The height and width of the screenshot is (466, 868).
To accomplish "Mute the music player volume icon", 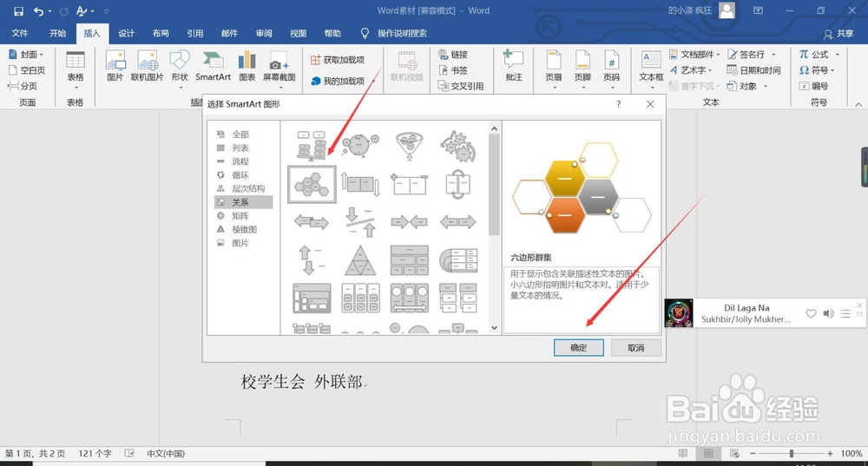I will [x=828, y=314].
